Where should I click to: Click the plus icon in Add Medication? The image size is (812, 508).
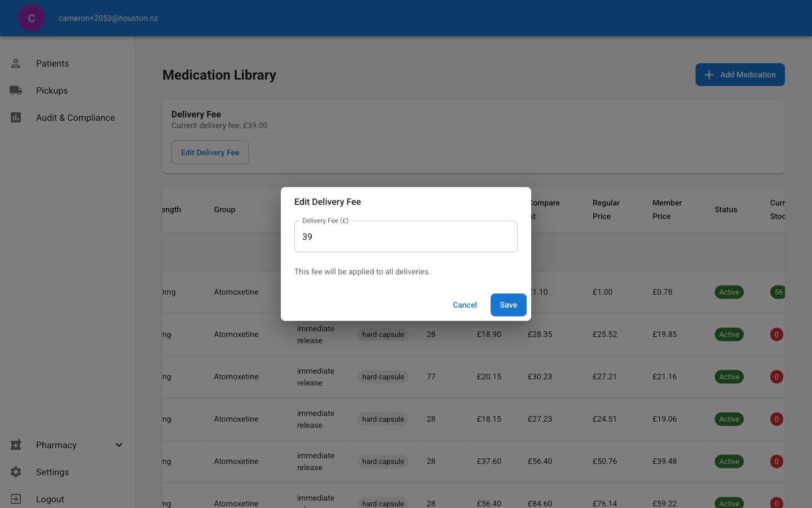pyautogui.click(x=709, y=75)
